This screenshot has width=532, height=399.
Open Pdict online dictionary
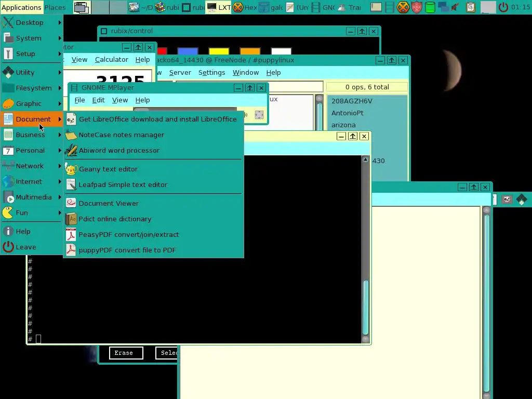(x=153, y=219)
